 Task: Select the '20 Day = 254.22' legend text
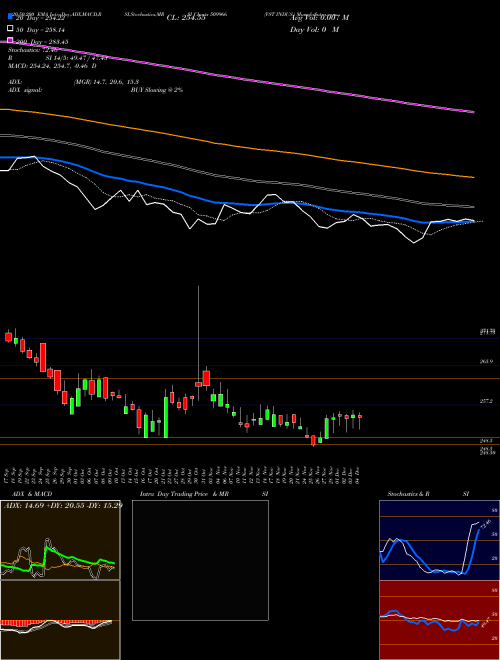40,18
